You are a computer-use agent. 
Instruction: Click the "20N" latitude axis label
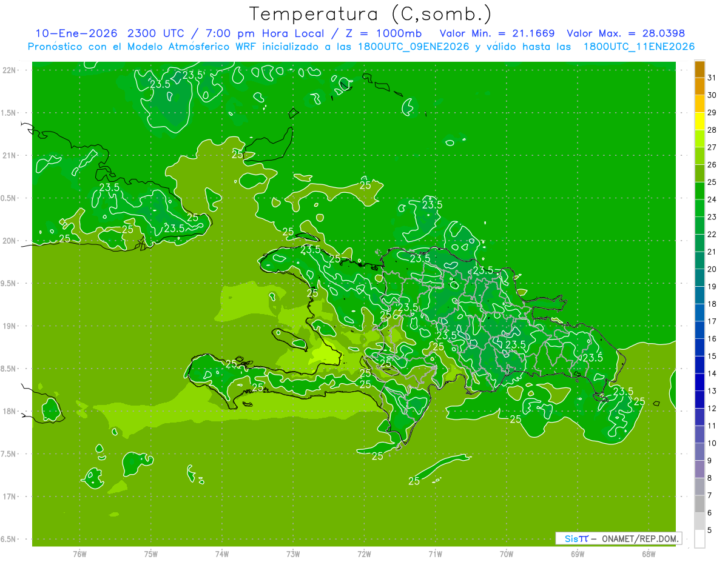tap(10, 241)
